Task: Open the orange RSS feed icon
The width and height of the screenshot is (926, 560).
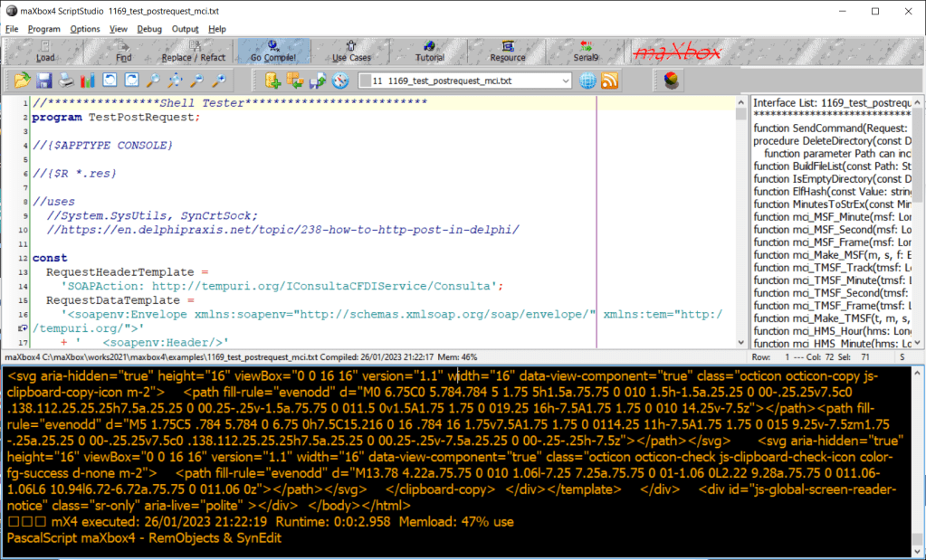Action: (610, 81)
